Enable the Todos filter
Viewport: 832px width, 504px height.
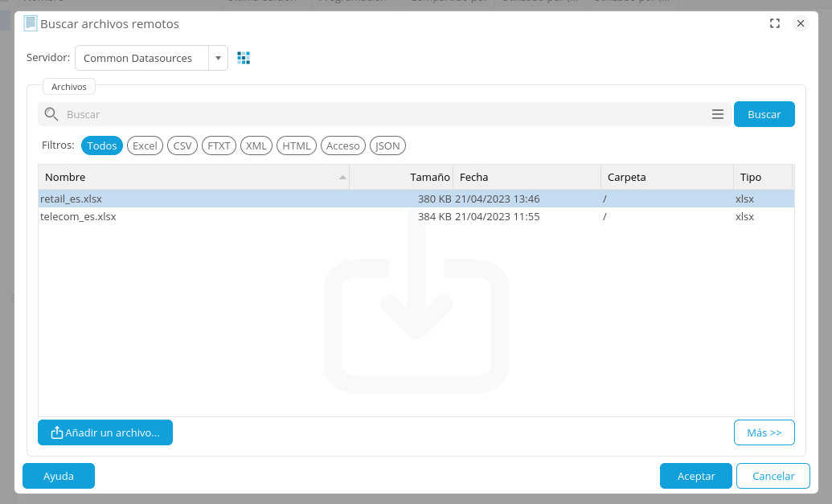coord(102,145)
